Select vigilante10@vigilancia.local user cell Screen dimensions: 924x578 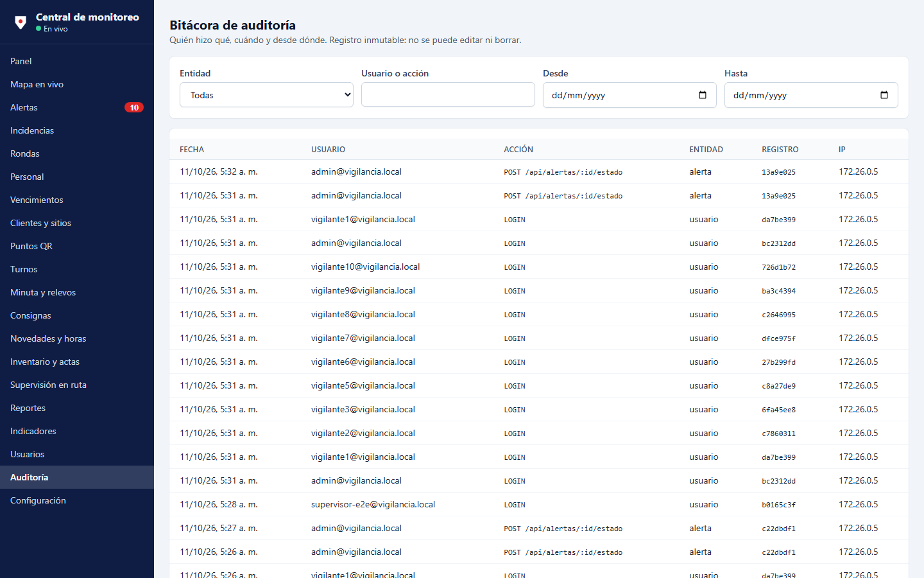366,267
